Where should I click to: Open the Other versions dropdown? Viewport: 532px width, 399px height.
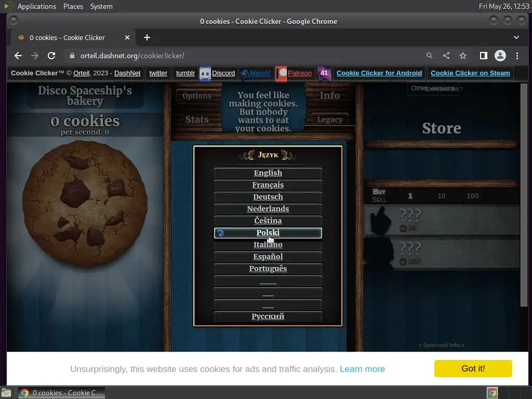[x=433, y=88]
